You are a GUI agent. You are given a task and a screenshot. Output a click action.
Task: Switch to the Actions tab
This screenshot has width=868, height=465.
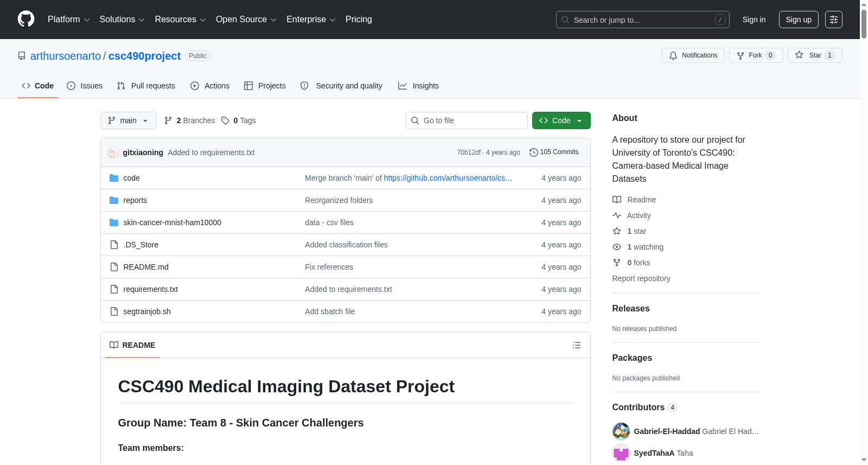pos(210,86)
